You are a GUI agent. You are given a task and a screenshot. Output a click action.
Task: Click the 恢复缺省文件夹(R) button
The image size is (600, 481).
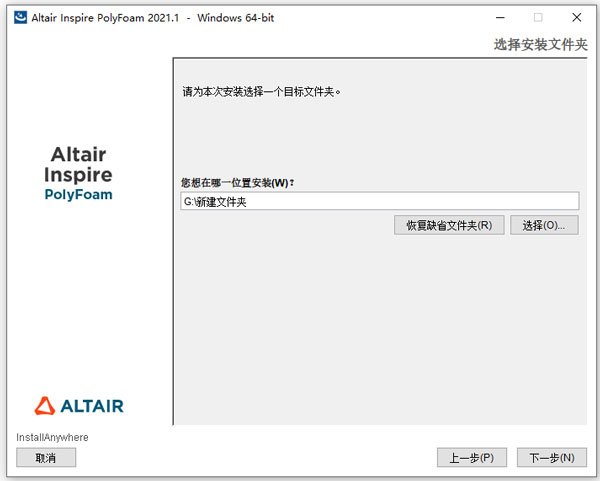click(449, 225)
